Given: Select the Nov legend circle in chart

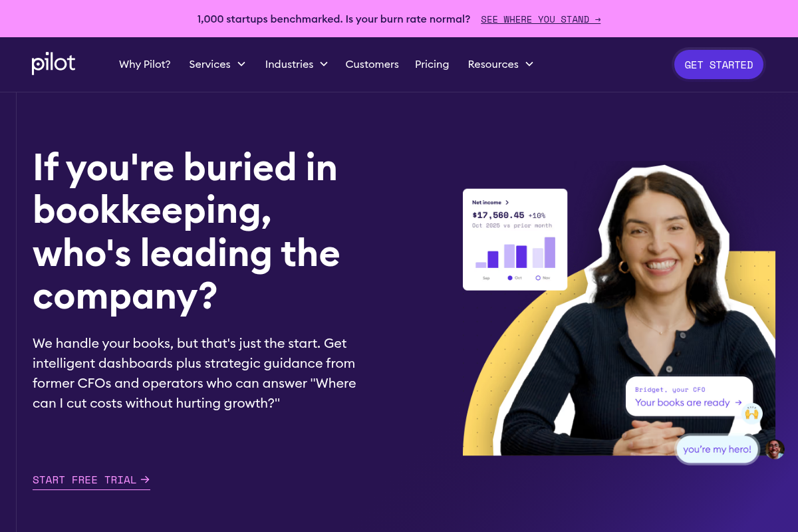Looking at the screenshot, I should click(x=538, y=278).
